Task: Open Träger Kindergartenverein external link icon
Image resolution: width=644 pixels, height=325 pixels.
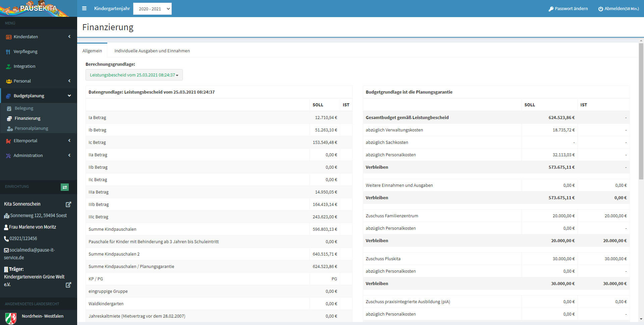Action: point(68,285)
